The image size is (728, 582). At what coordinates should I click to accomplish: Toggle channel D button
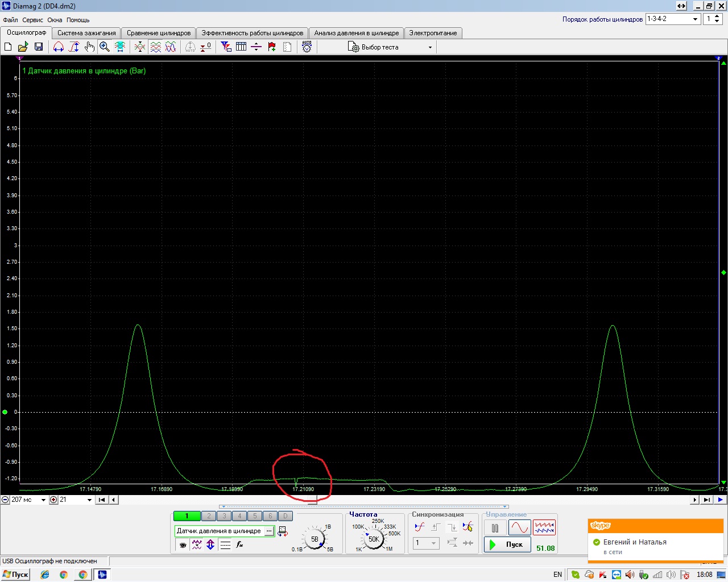point(286,516)
